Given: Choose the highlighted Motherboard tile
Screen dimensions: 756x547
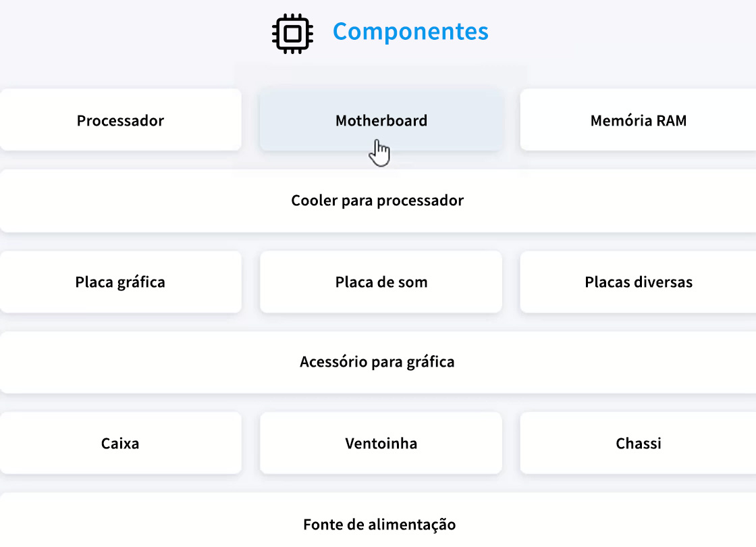Looking at the screenshot, I should 381,120.
